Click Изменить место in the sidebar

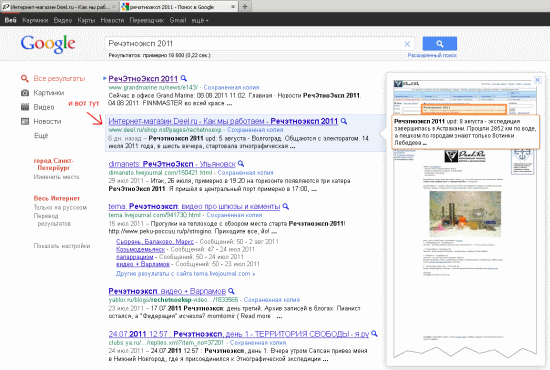(x=56, y=177)
